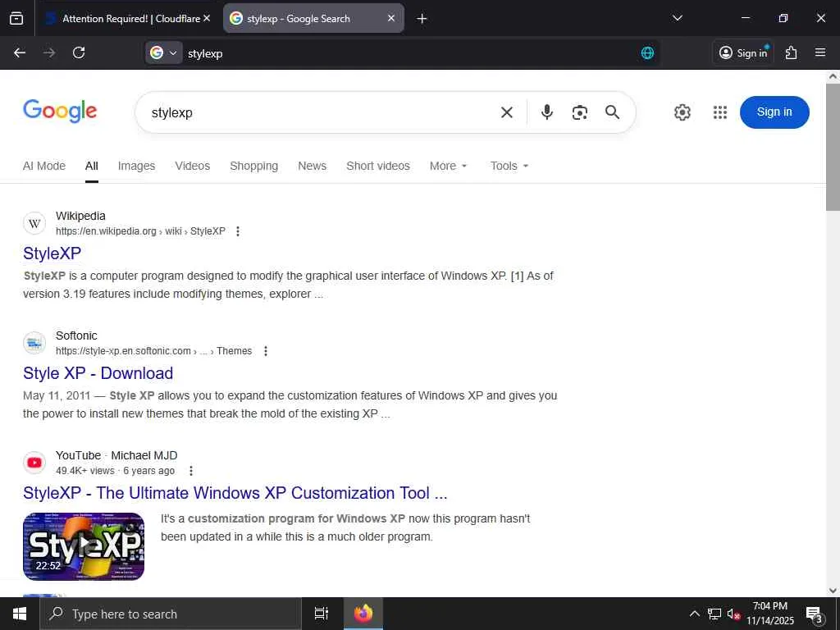Open Google quick settings gear
Viewport: 840px width, 630px height.
(x=682, y=112)
